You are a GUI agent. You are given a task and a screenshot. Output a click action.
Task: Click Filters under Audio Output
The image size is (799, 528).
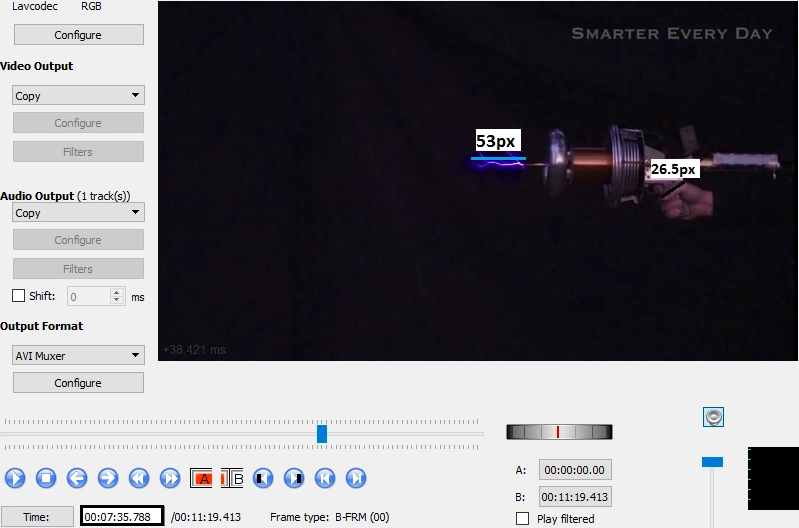(x=78, y=269)
